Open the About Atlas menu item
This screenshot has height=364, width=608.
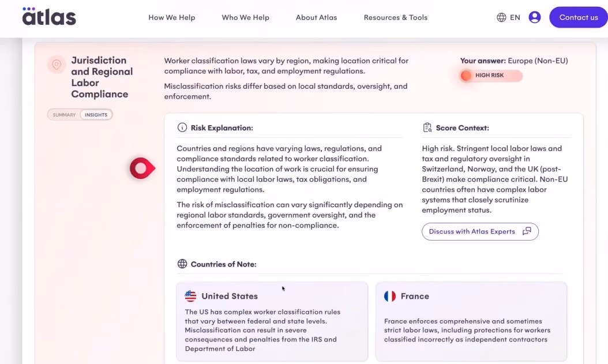(317, 17)
